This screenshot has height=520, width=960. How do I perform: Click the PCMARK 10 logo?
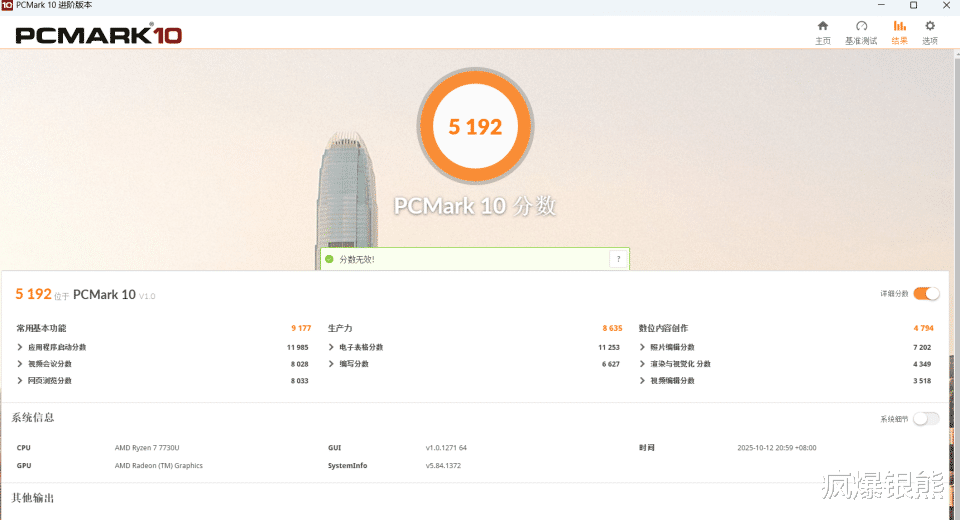click(99, 35)
